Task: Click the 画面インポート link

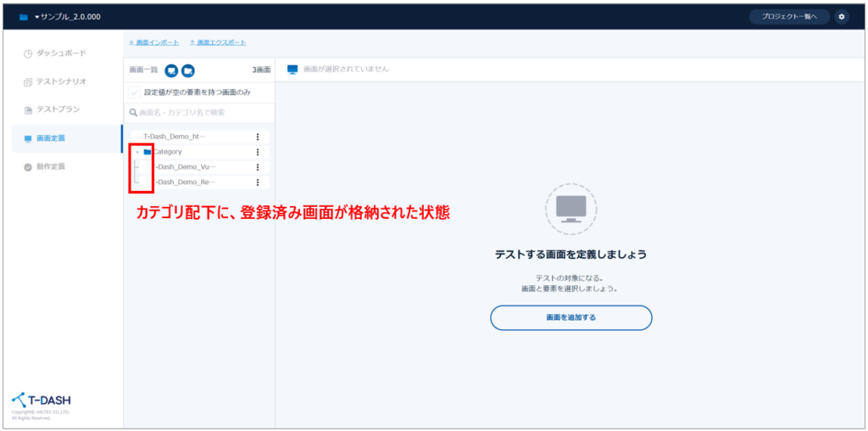Action: point(153,42)
